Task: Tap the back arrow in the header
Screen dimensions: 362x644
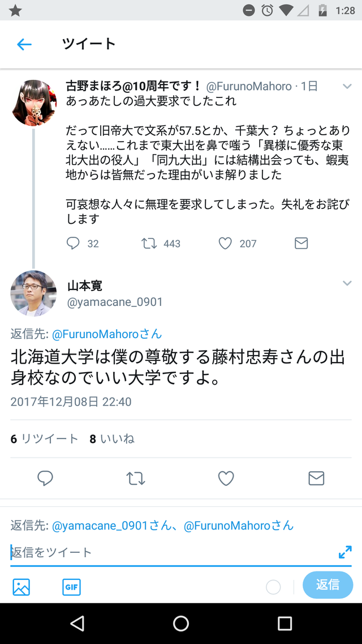Action: coord(24,44)
